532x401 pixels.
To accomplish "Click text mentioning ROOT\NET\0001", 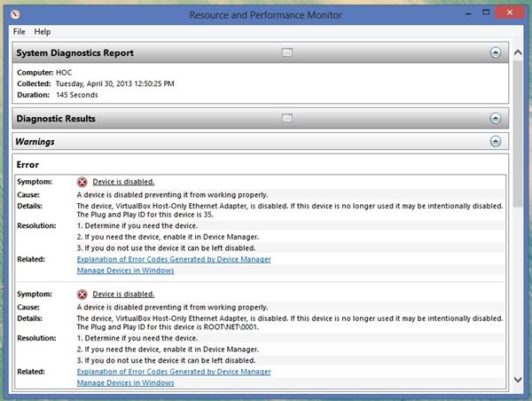I will (x=168, y=327).
